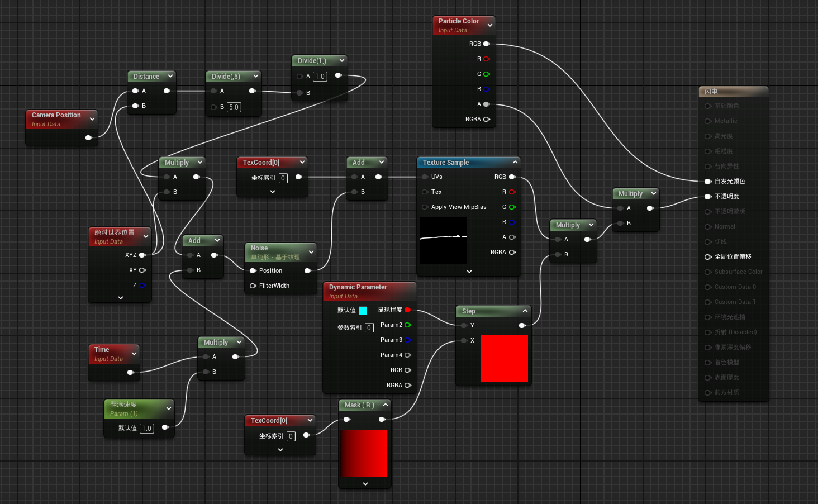Click the XYZ pin on 绝对世界位置 node
Viewport: 818px width, 504px height.
[142, 255]
